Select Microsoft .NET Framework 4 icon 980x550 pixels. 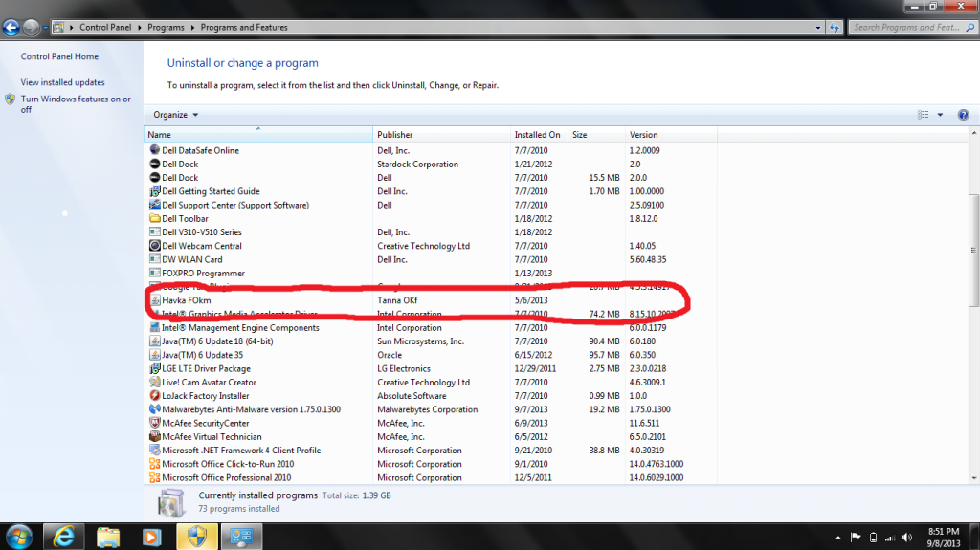[154, 450]
